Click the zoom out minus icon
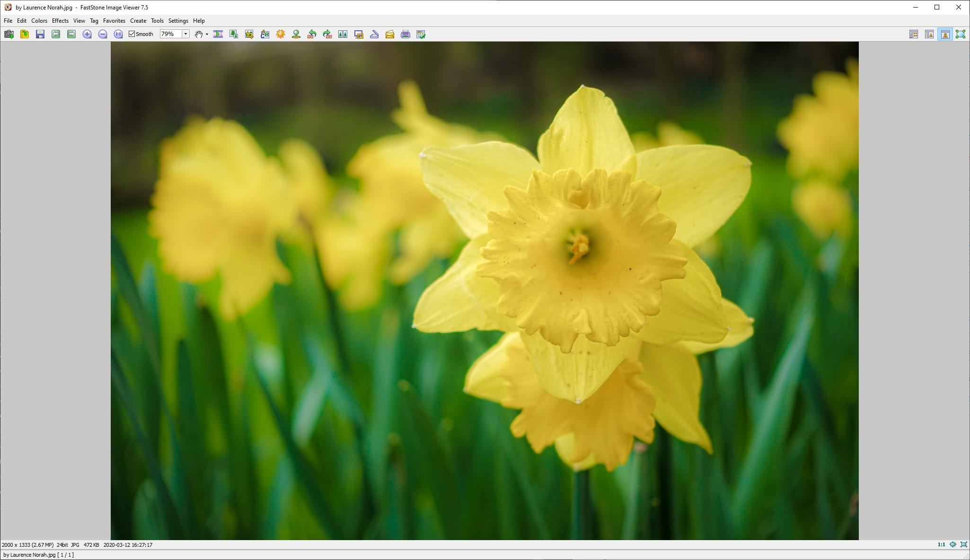This screenshot has height=560, width=970. [103, 34]
